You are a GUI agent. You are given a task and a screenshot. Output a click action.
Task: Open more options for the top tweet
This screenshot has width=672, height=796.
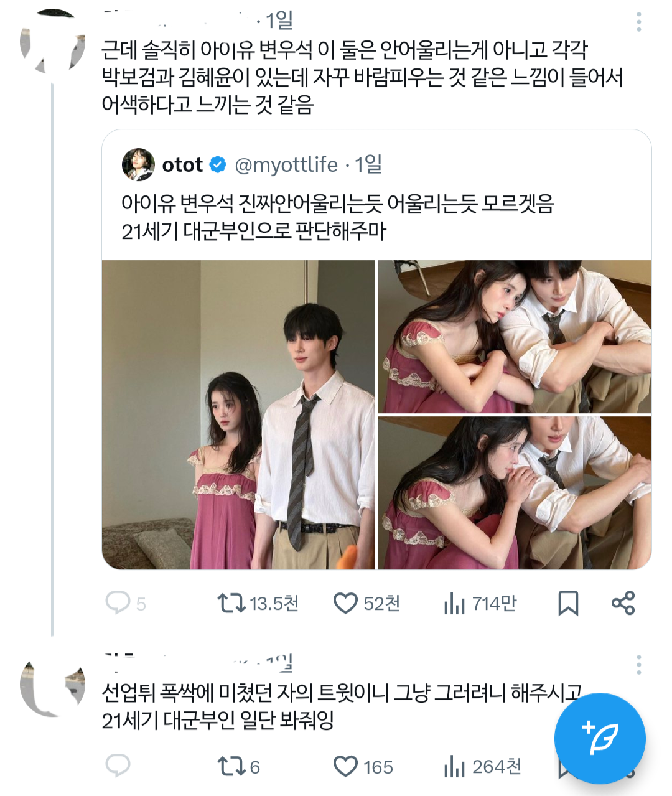pyautogui.click(x=638, y=22)
